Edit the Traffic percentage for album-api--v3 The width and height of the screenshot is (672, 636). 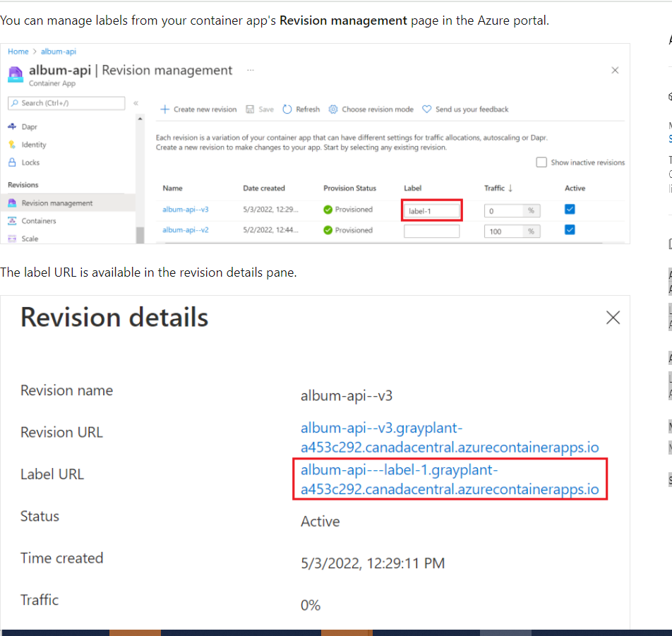point(505,209)
